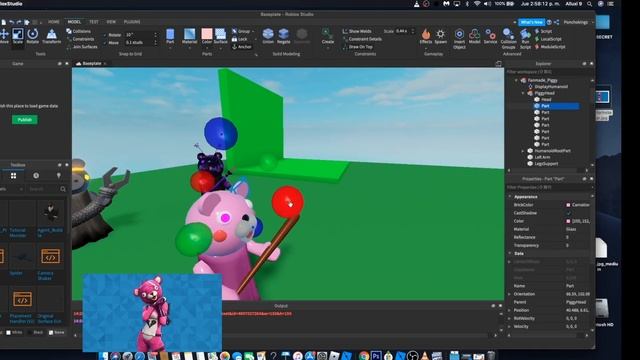This screenshot has height=360, width=640.
Task: Click the Undo icon in quick access bar
Action: tap(11, 22)
